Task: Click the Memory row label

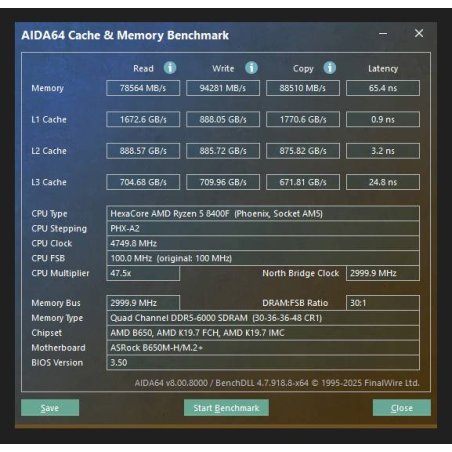Action: [x=47, y=88]
